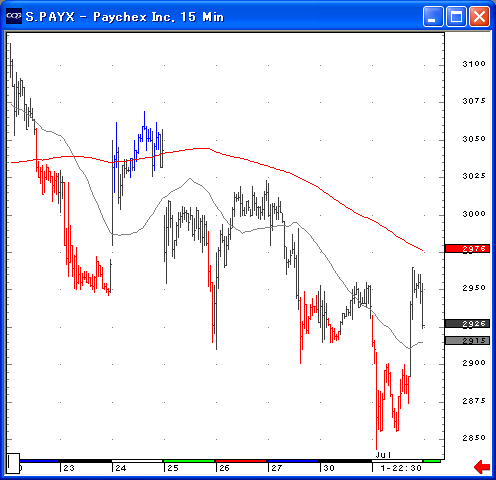Select date label 23 on time axis
The height and width of the screenshot is (480, 496).
[69, 468]
